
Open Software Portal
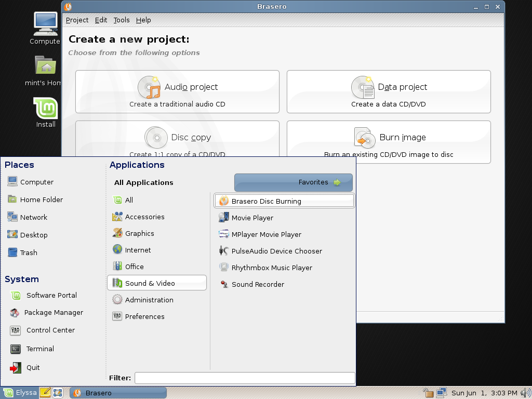(44, 295)
